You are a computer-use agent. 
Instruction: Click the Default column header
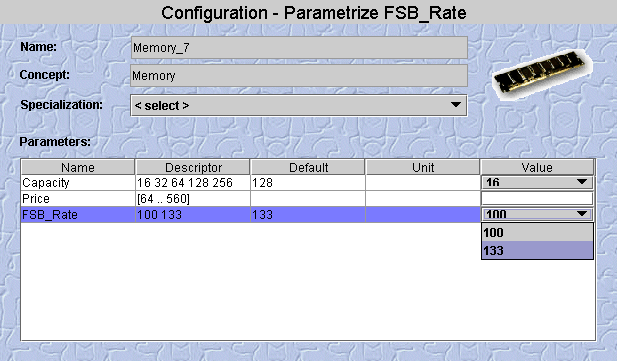(308, 167)
